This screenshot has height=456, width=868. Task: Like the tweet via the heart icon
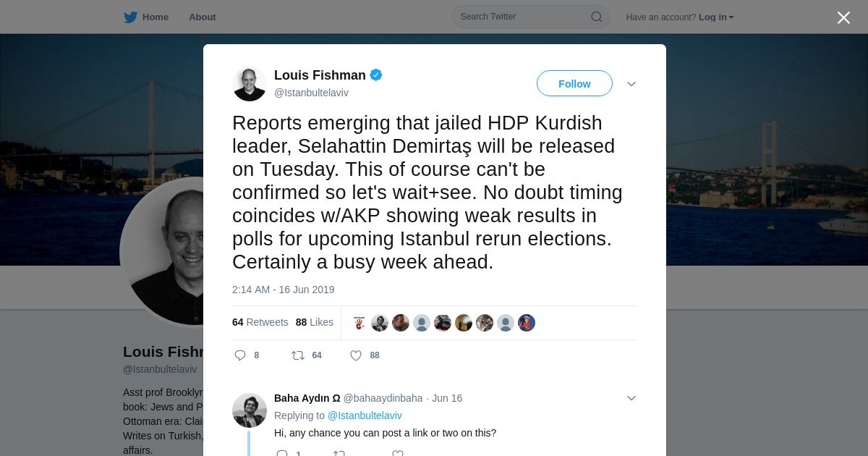tap(356, 355)
